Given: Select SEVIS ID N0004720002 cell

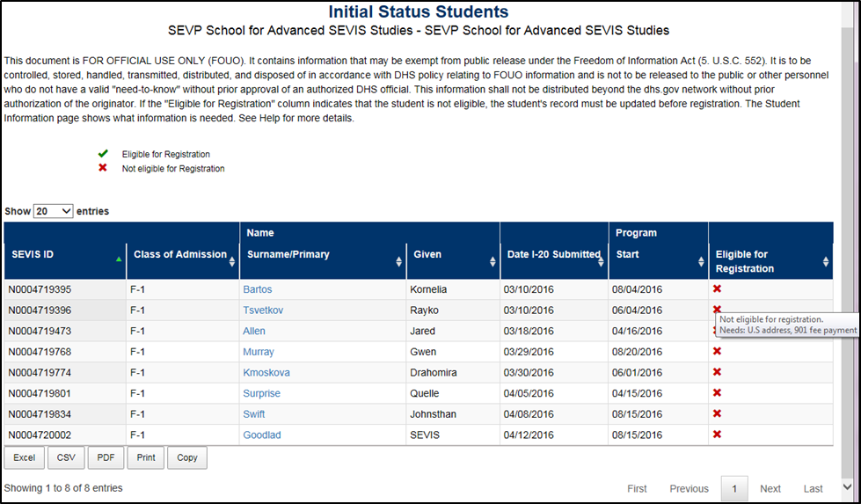Looking at the screenshot, I should click(x=65, y=435).
